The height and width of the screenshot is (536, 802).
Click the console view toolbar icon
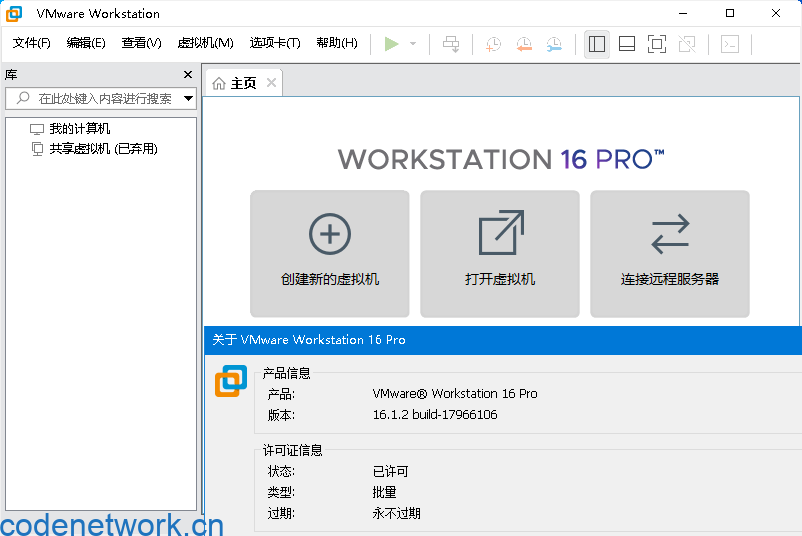pyautogui.click(x=730, y=44)
